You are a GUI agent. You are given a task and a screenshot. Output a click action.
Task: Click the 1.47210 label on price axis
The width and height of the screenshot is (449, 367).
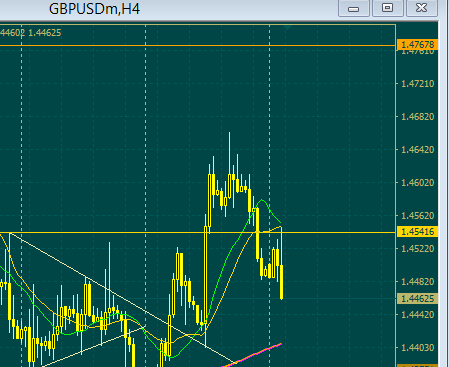pos(417,84)
